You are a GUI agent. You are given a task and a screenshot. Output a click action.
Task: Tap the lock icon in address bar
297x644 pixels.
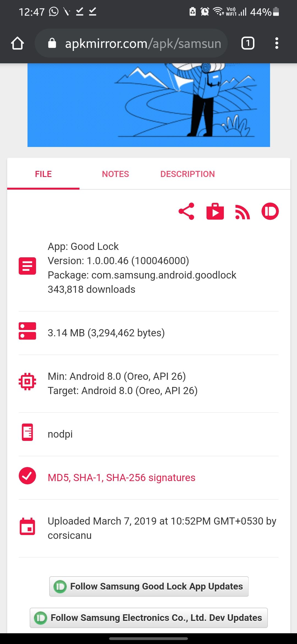(x=52, y=43)
